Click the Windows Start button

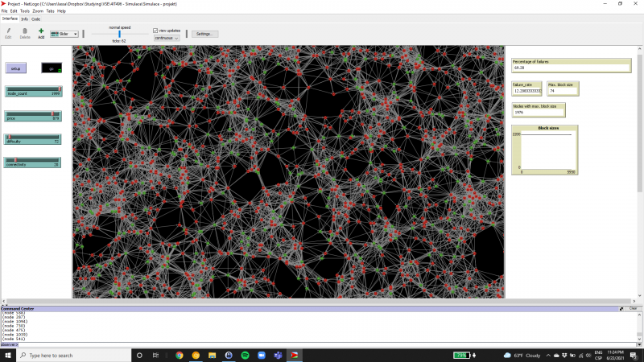point(6,355)
